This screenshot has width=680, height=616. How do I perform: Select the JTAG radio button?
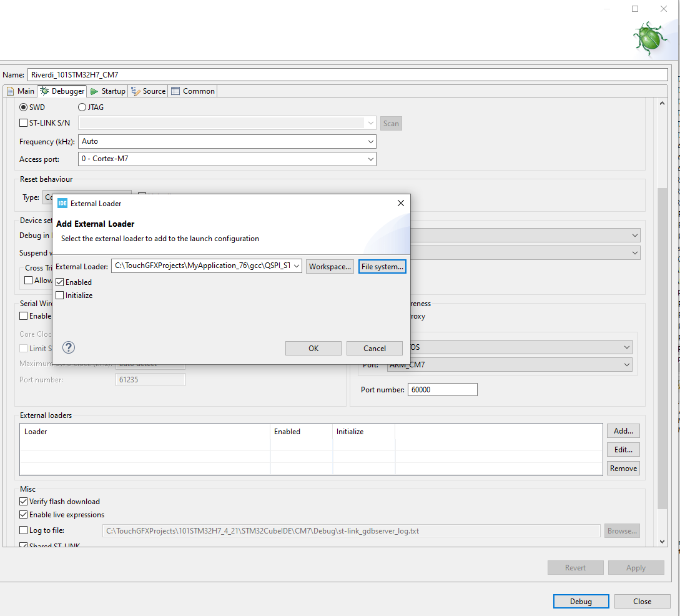pyautogui.click(x=82, y=107)
